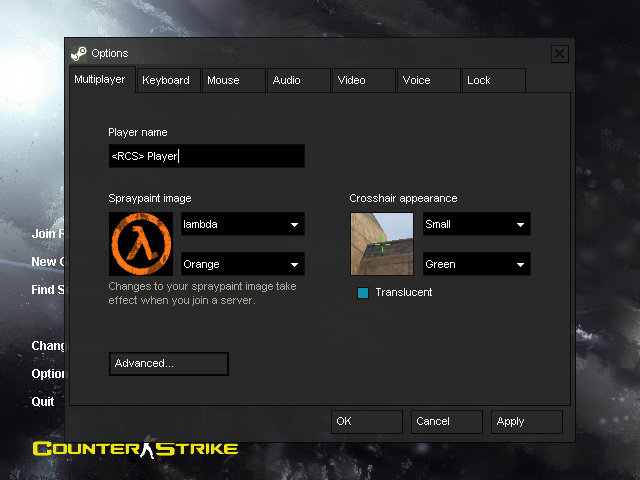
Task: Click the Apply button
Action: tap(527, 422)
